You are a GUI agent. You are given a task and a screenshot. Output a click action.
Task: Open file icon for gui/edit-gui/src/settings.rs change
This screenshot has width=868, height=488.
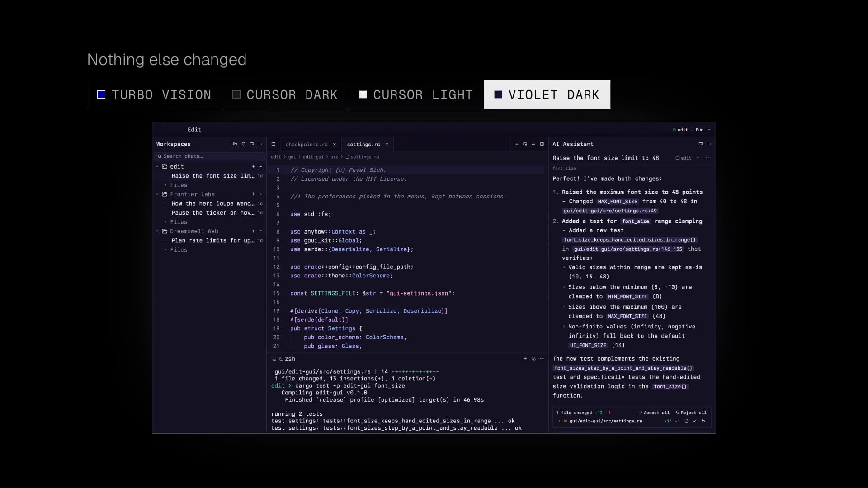686,421
